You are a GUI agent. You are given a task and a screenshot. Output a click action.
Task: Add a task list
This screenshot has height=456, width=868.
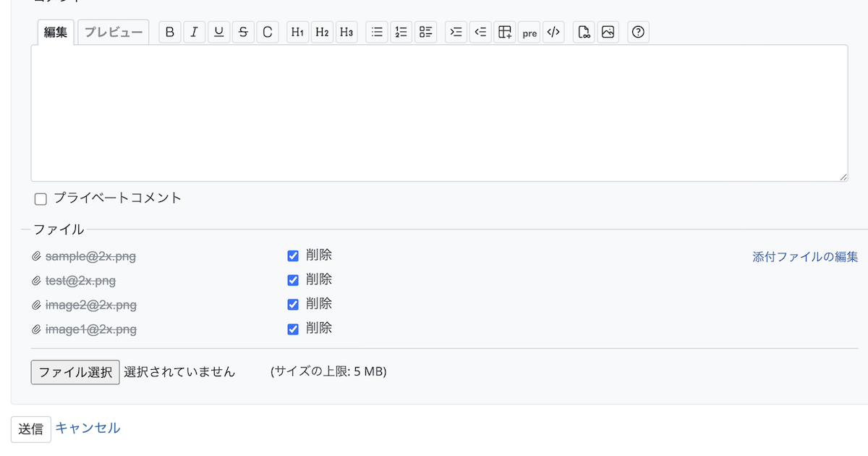(425, 33)
